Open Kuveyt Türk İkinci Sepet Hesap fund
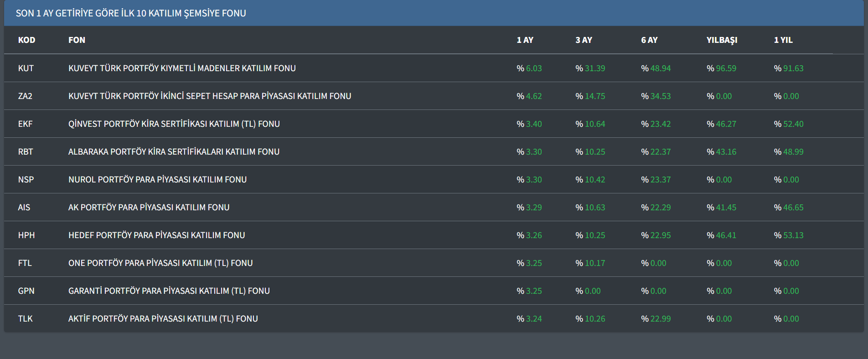This screenshot has width=868, height=359. (x=210, y=96)
